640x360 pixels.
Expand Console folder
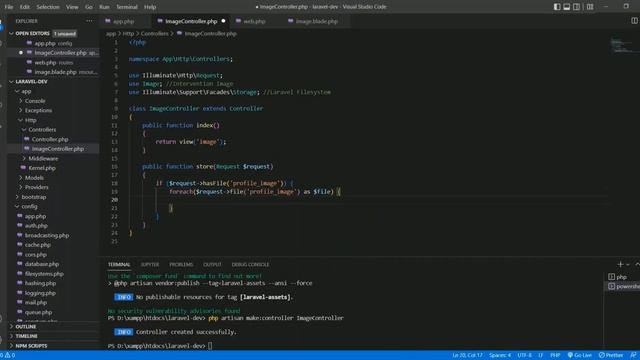pos(35,101)
